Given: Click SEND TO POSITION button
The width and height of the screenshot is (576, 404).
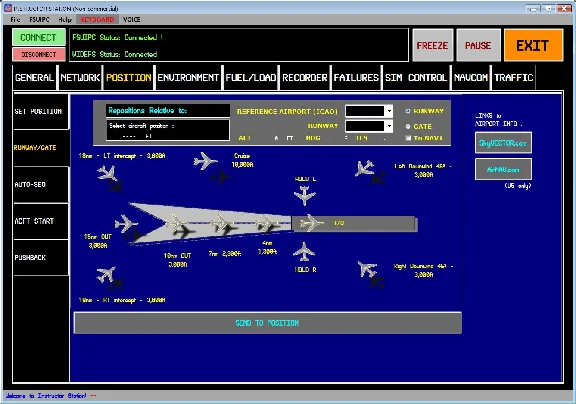Looking at the screenshot, I should point(267,323).
